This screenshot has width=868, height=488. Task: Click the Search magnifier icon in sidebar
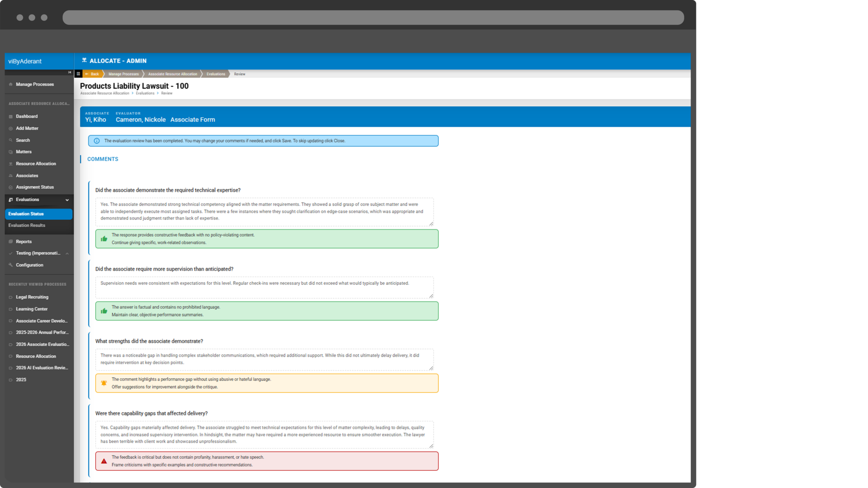click(x=11, y=140)
